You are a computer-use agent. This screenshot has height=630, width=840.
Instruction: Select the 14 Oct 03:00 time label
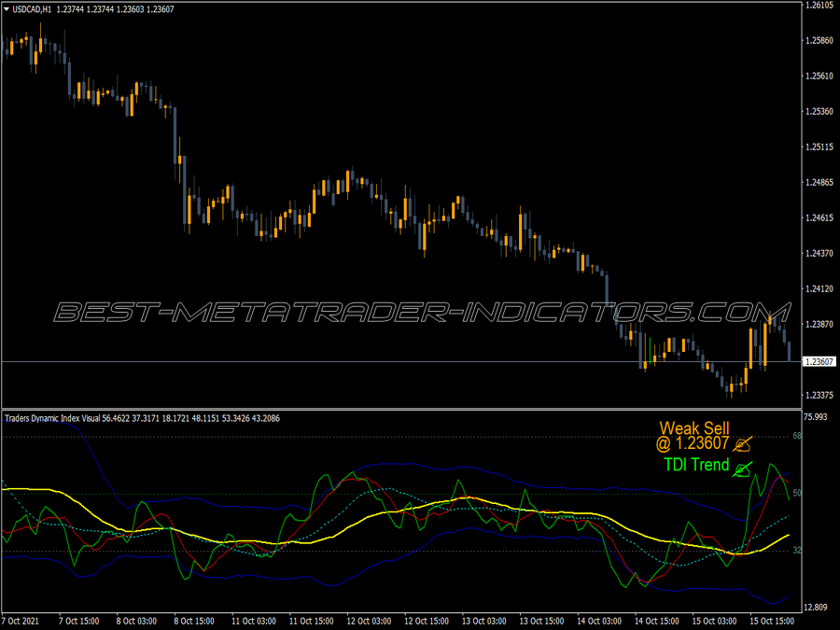(599, 621)
